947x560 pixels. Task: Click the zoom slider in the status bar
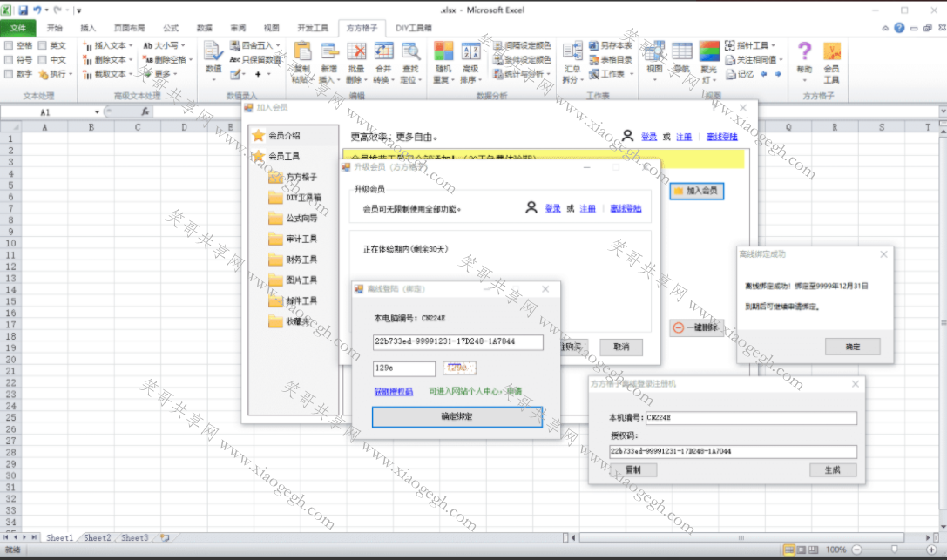coord(894,550)
